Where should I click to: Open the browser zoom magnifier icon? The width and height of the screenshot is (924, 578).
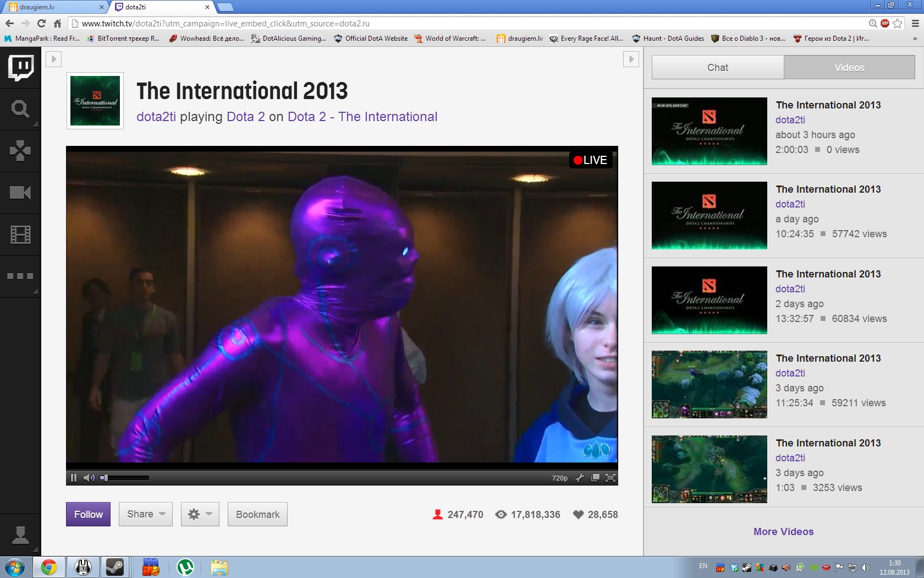click(873, 23)
